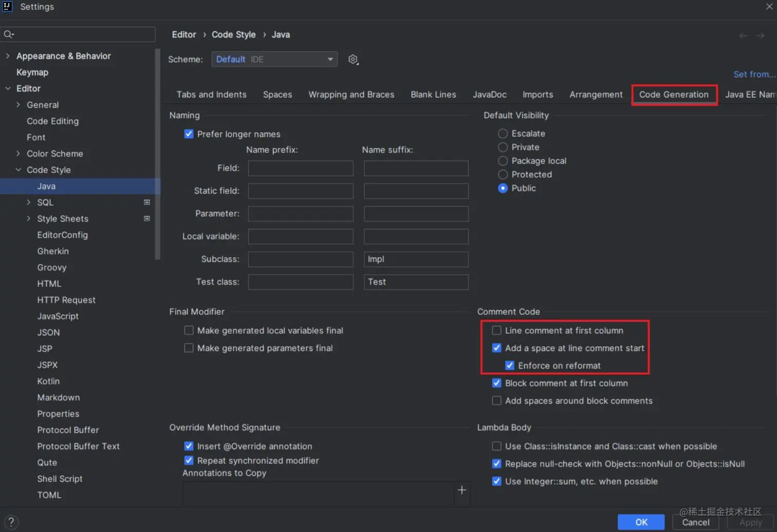Screen dimensions: 777x532
Task: Select JavaScript code style entry
Action: pos(58,316)
